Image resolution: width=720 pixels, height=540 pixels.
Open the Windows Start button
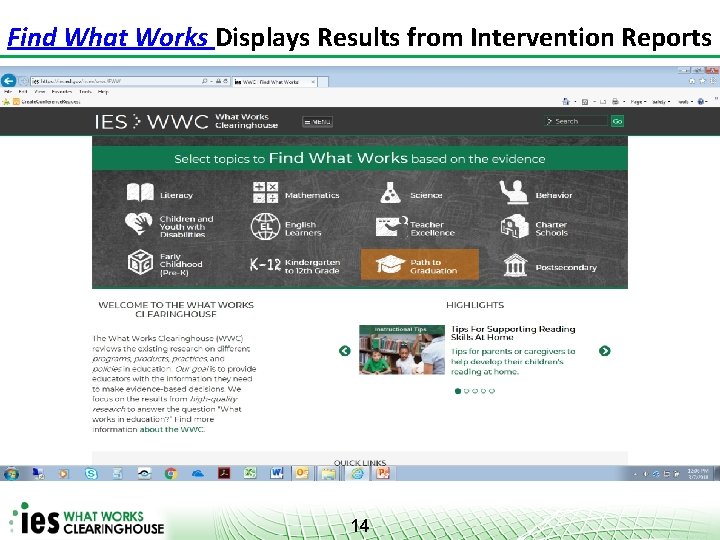[x=11, y=473]
